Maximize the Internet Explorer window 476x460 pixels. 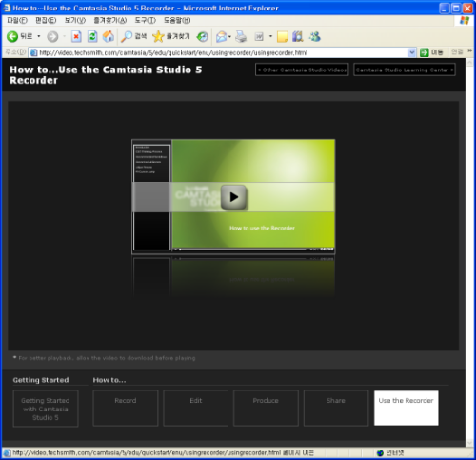pyautogui.click(x=456, y=9)
